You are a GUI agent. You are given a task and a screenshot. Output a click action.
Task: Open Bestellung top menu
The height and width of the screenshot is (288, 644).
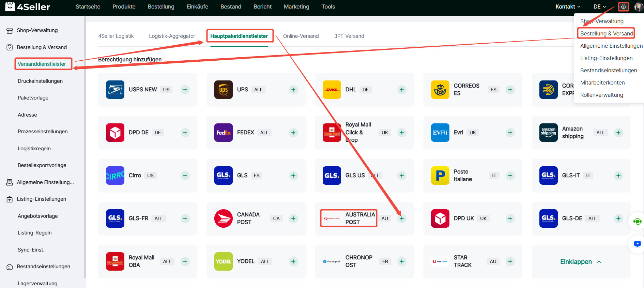click(161, 6)
